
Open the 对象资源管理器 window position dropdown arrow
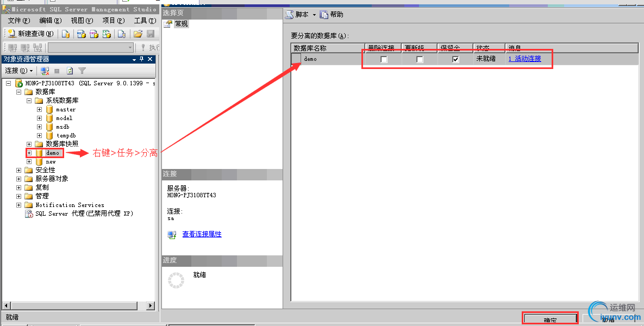click(x=134, y=60)
